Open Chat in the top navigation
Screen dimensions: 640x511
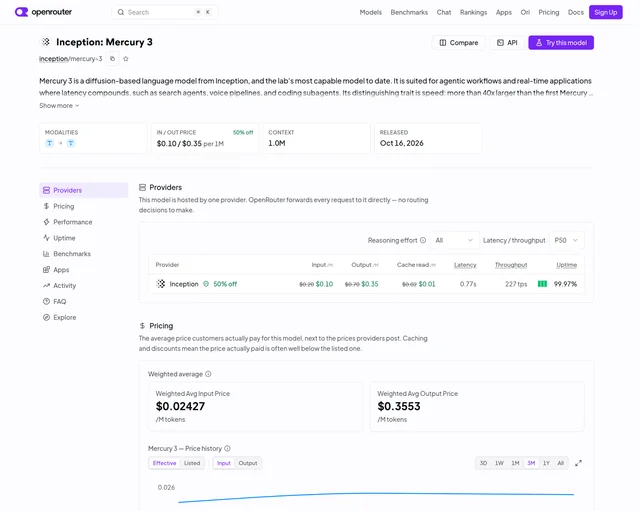444,12
